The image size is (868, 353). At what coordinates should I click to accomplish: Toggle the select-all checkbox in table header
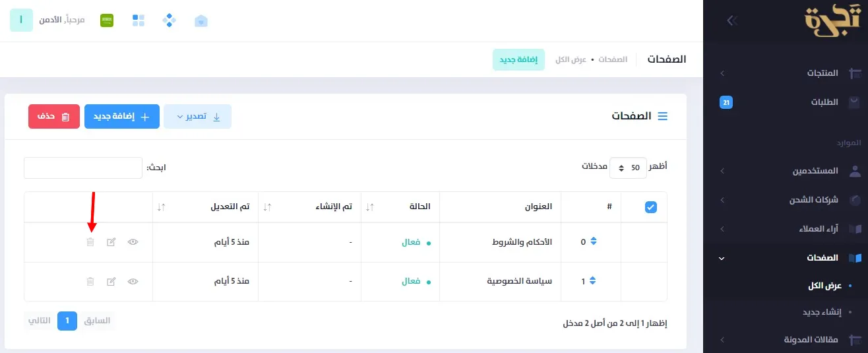650,207
